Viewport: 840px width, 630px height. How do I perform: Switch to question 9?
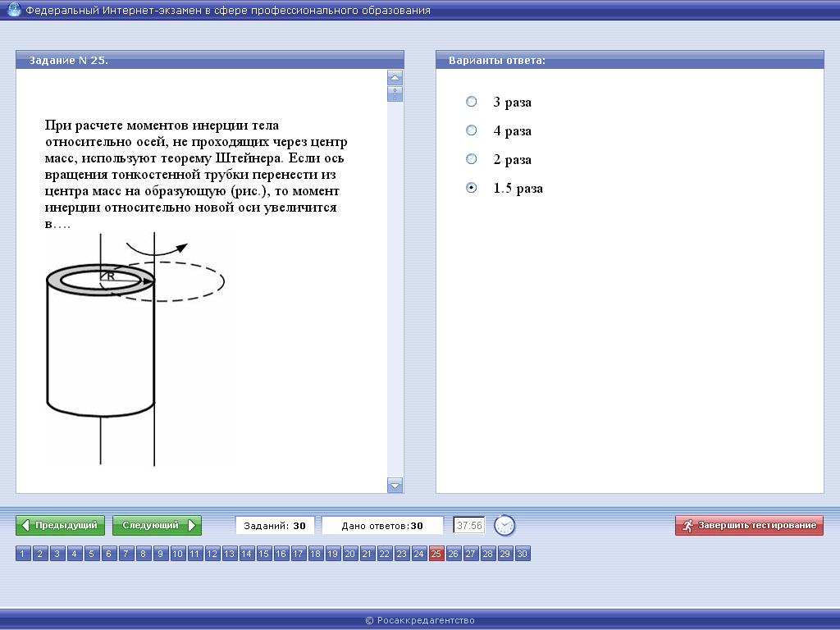click(160, 554)
